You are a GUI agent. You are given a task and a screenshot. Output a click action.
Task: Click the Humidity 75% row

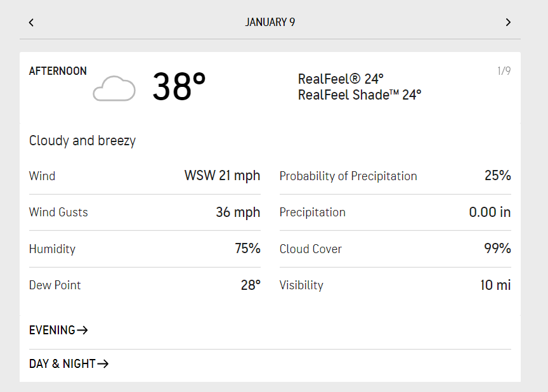145,249
